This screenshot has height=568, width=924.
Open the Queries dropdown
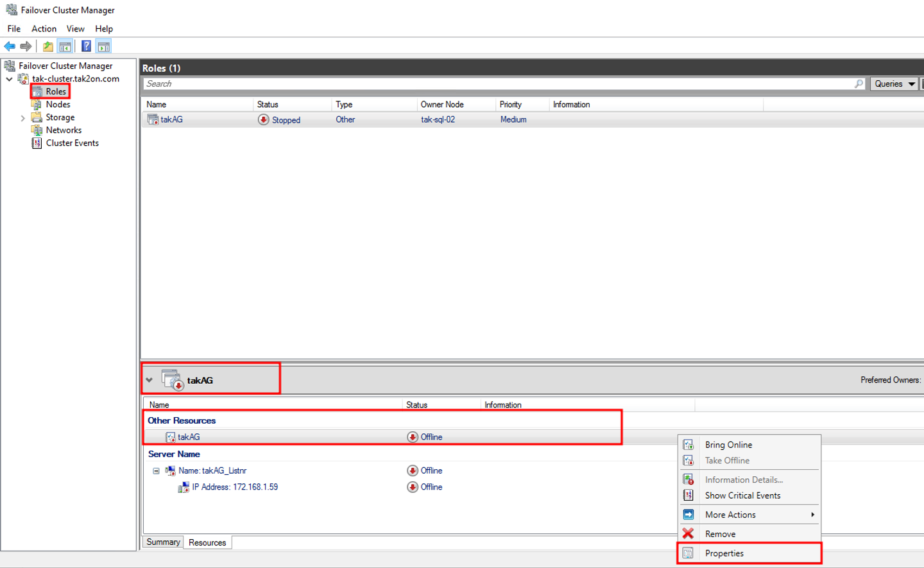[894, 83]
